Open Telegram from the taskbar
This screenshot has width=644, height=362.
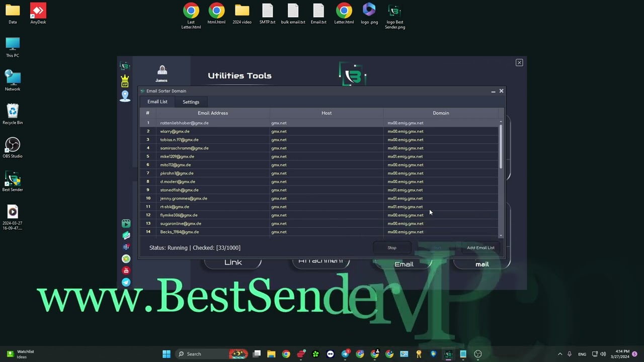[x=345, y=354]
